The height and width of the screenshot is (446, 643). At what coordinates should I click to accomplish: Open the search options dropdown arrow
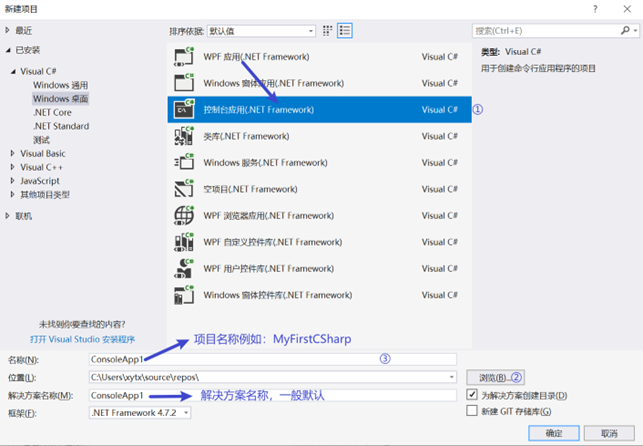635,31
